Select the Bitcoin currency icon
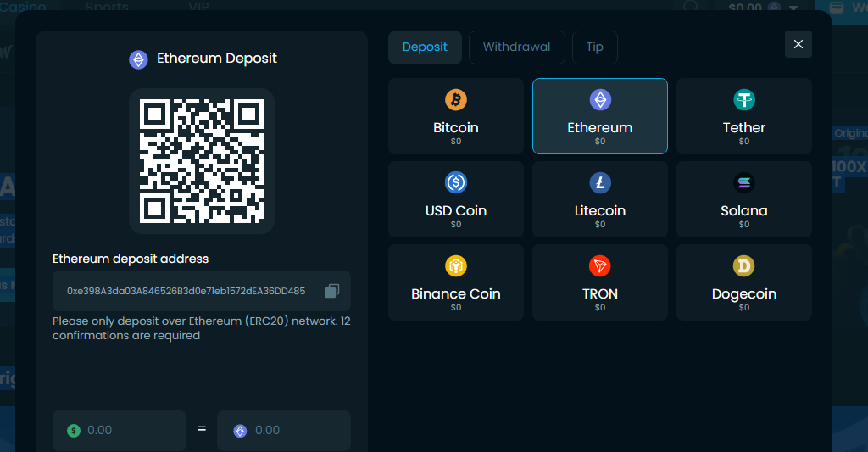Screen dimensions: 868x452 (456, 100)
